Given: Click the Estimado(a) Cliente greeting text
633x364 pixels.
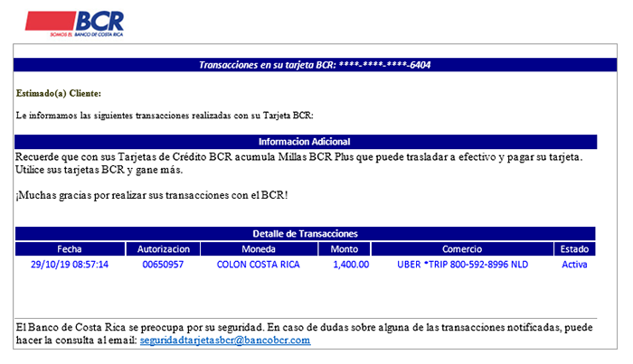Looking at the screenshot, I should coord(59,94).
